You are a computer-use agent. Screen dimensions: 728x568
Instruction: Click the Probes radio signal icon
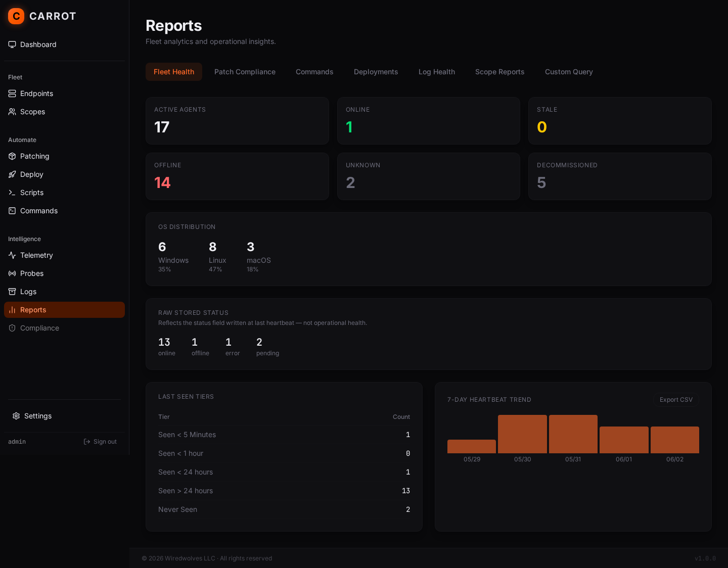point(12,273)
